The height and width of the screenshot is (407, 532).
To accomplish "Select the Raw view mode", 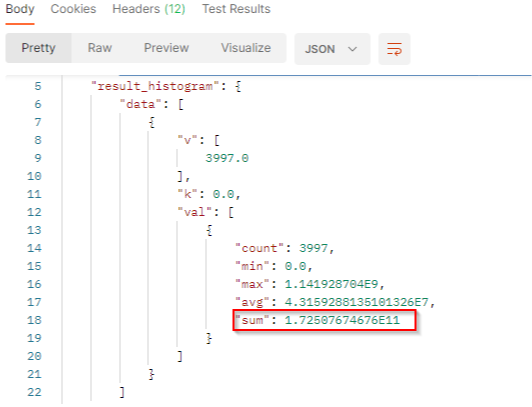I will (100, 48).
